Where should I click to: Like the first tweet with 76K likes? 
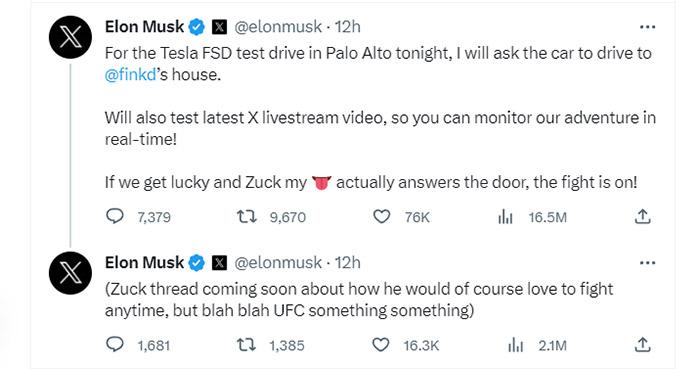(381, 217)
